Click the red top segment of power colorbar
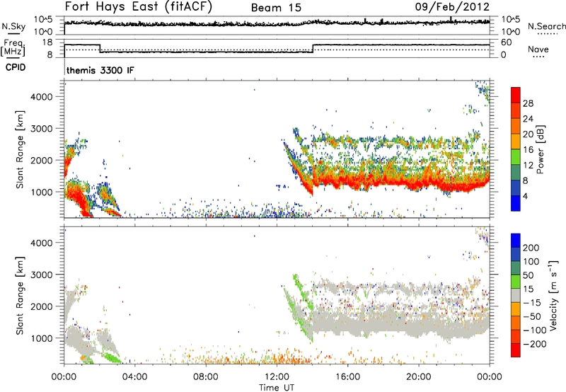 516,95
